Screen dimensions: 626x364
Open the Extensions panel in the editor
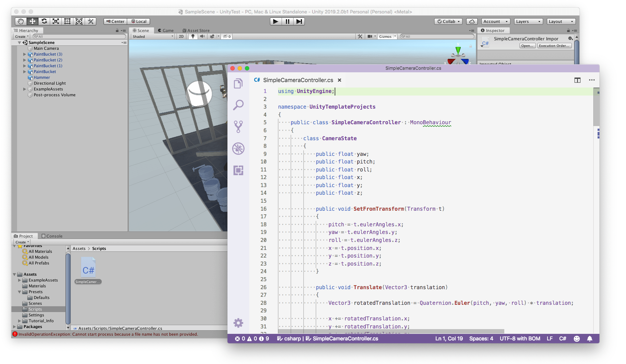pos(238,170)
